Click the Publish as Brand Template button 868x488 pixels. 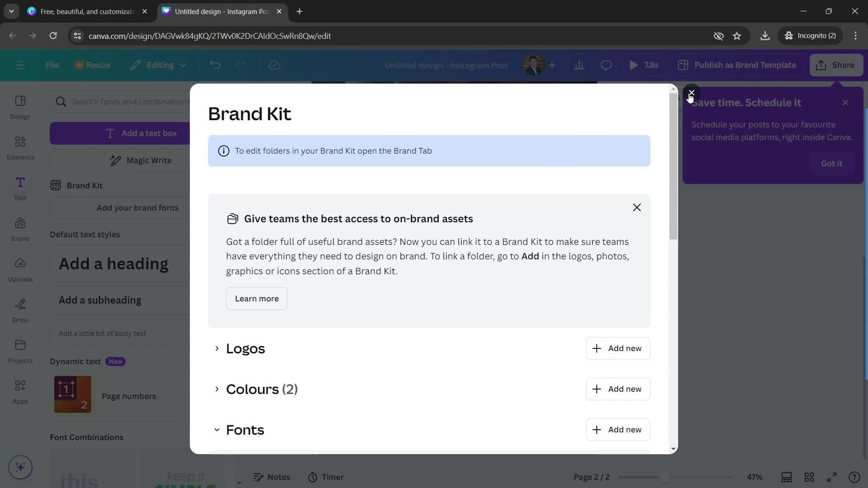745,66
